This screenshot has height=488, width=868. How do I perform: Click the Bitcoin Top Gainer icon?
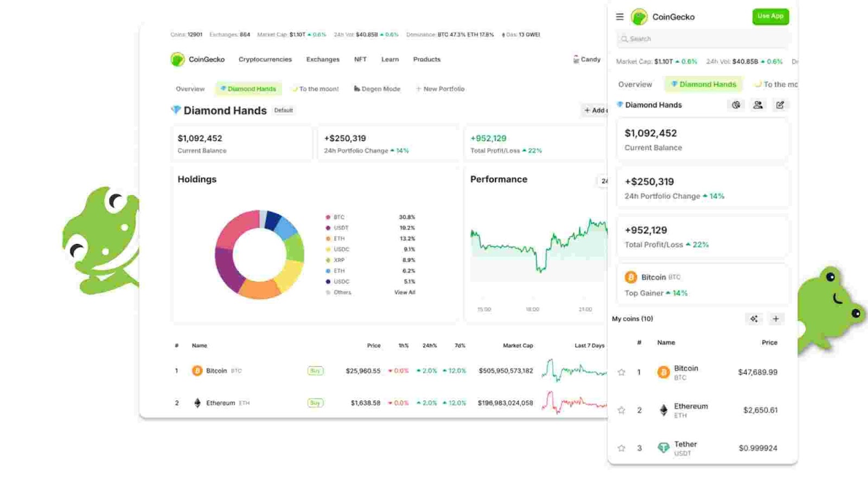point(630,277)
